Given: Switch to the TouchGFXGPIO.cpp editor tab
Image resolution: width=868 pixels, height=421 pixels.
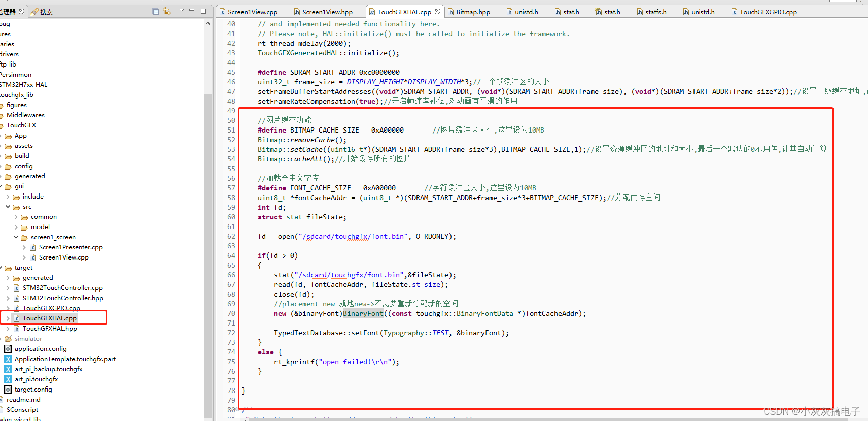Looking at the screenshot, I should coord(764,12).
